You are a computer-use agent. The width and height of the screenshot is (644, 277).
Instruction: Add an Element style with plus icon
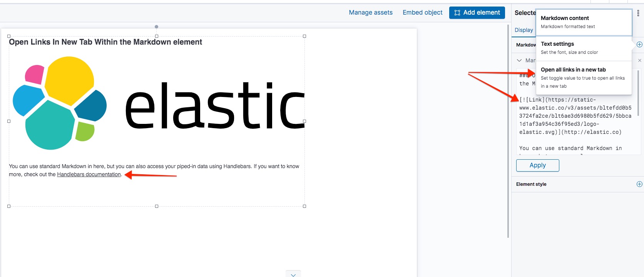click(x=639, y=184)
